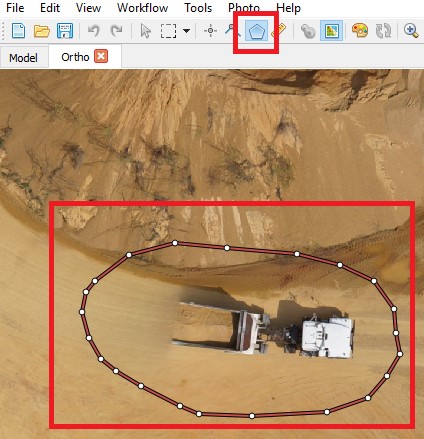Redo the last undone action

(x=116, y=31)
